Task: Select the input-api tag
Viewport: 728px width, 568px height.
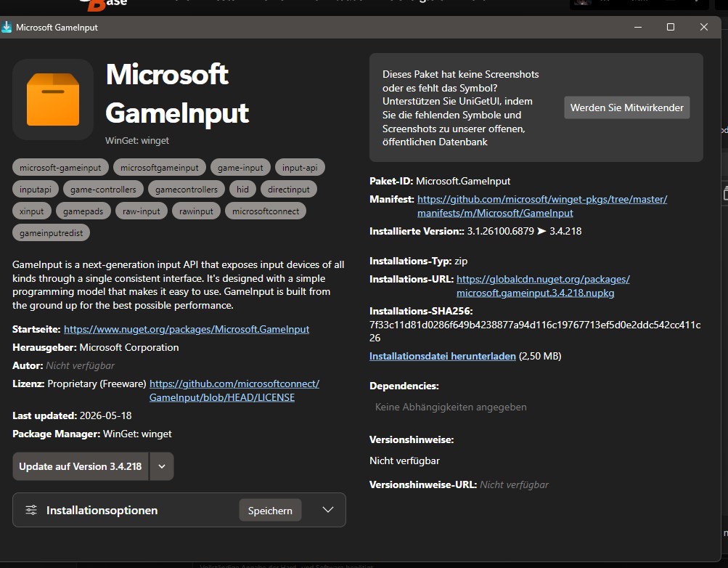Action: [300, 168]
